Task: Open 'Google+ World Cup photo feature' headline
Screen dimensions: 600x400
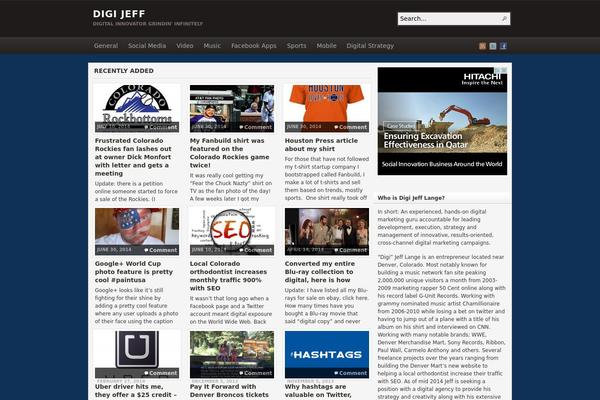Action: pyautogui.click(x=134, y=272)
